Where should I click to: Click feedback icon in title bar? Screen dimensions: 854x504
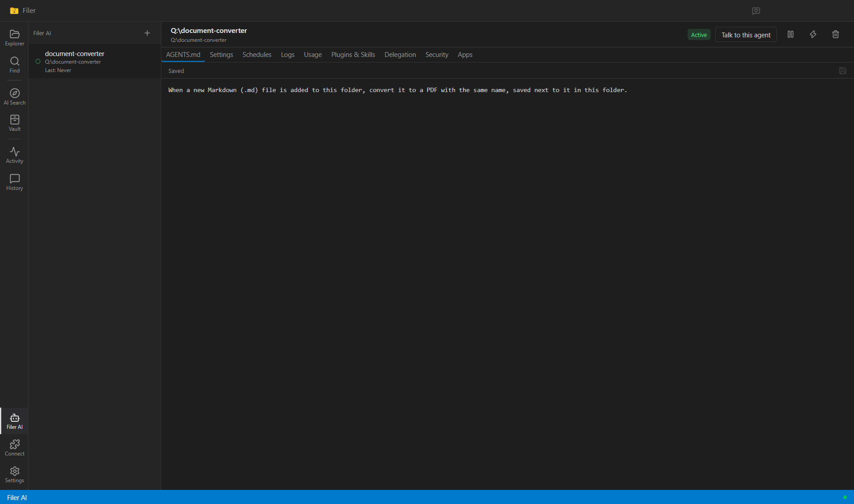tap(756, 11)
